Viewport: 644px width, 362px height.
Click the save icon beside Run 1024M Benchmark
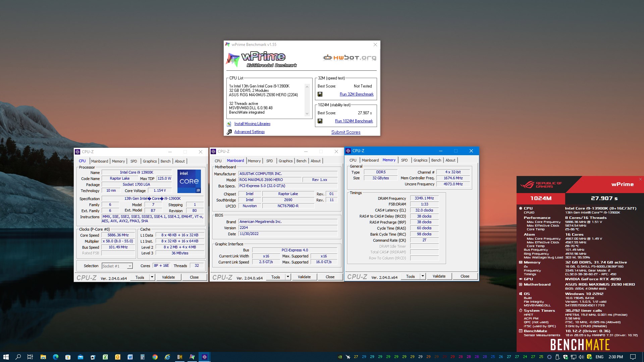pyautogui.click(x=320, y=121)
